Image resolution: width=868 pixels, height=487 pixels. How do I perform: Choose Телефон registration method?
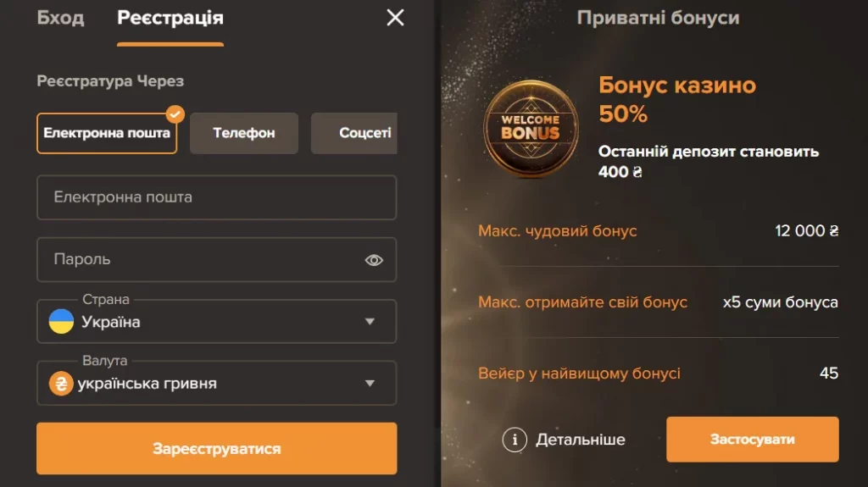pos(244,133)
